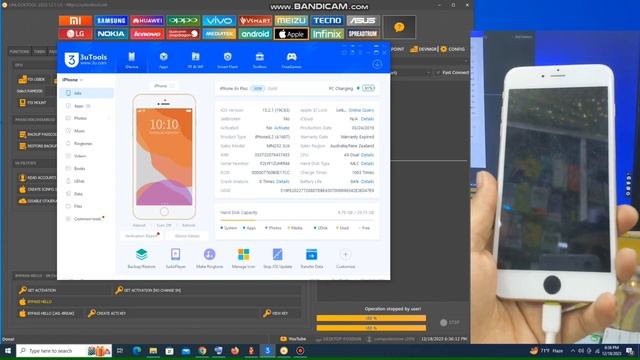Open the Stop iOS Update tool
640x360 pixels.
coord(278,258)
